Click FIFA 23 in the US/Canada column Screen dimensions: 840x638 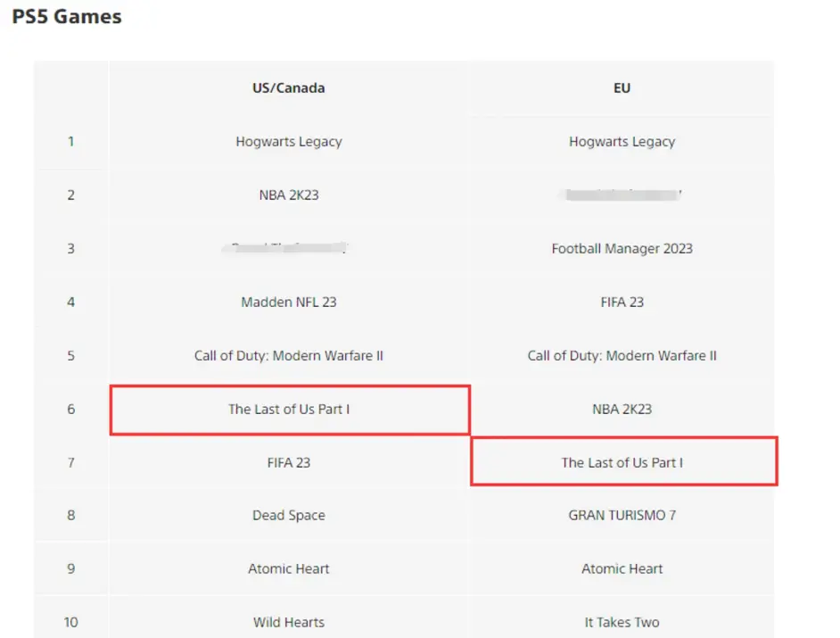289,462
